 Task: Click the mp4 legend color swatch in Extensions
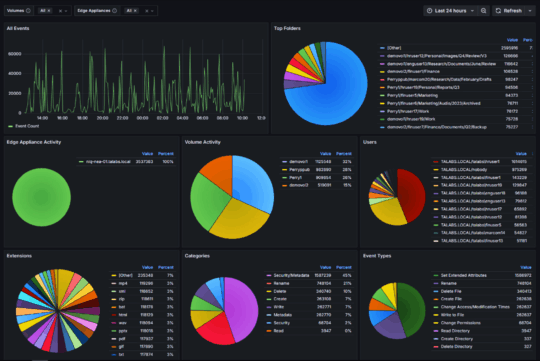click(114, 283)
